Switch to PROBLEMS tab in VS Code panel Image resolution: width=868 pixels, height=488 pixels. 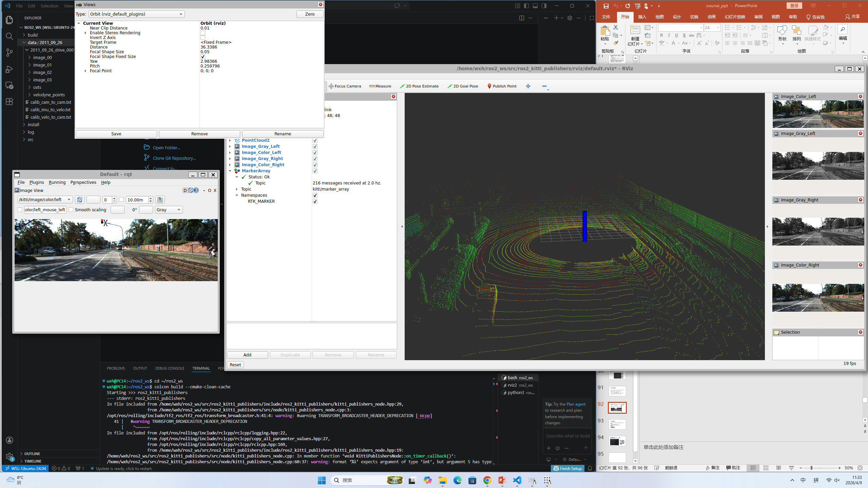[x=116, y=368]
